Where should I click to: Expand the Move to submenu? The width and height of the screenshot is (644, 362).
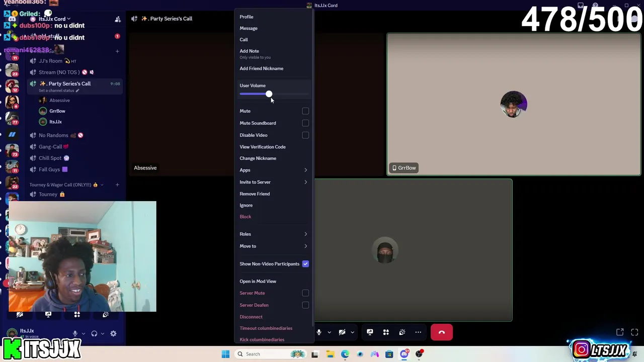click(x=274, y=246)
